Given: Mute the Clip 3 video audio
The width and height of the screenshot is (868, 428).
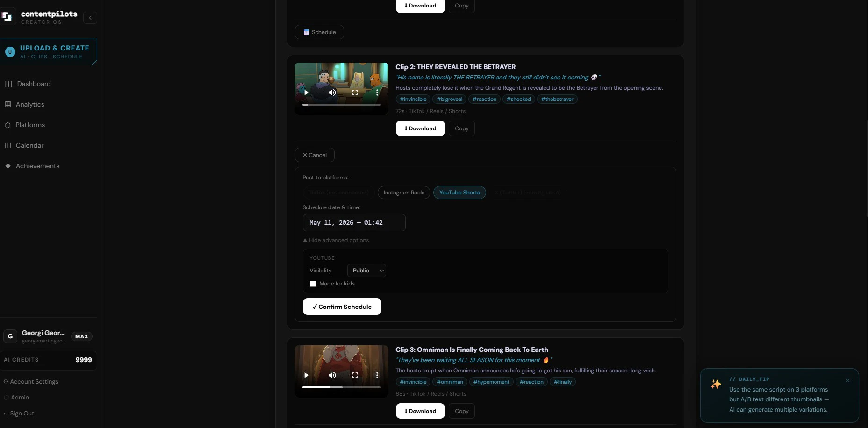Looking at the screenshot, I should click(332, 375).
